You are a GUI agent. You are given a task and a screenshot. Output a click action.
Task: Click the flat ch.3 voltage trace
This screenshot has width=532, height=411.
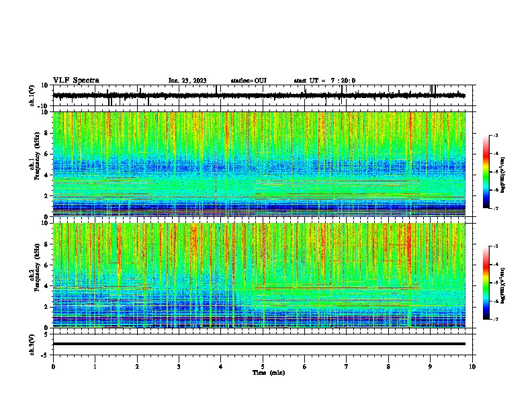coord(259,344)
